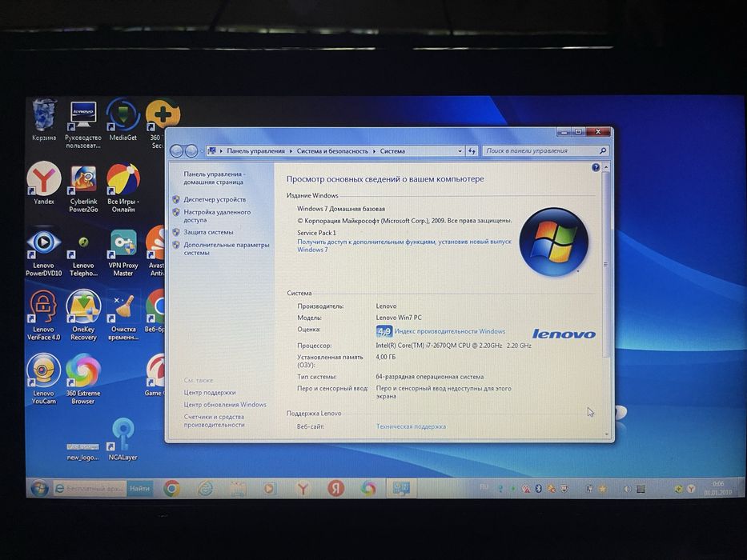The height and width of the screenshot is (560, 747).
Task: Open 360 browser colorful taskbar icon
Action: click(368, 489)
